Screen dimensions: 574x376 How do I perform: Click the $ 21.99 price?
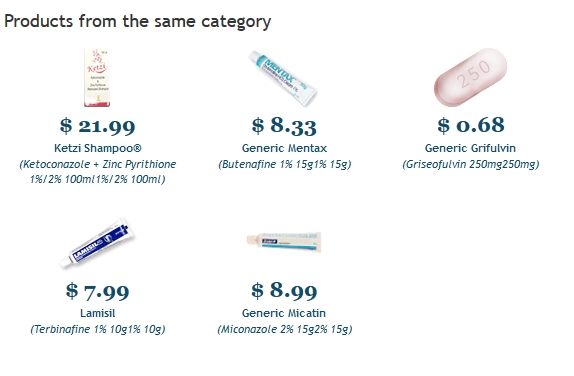(x=98, y=126)
